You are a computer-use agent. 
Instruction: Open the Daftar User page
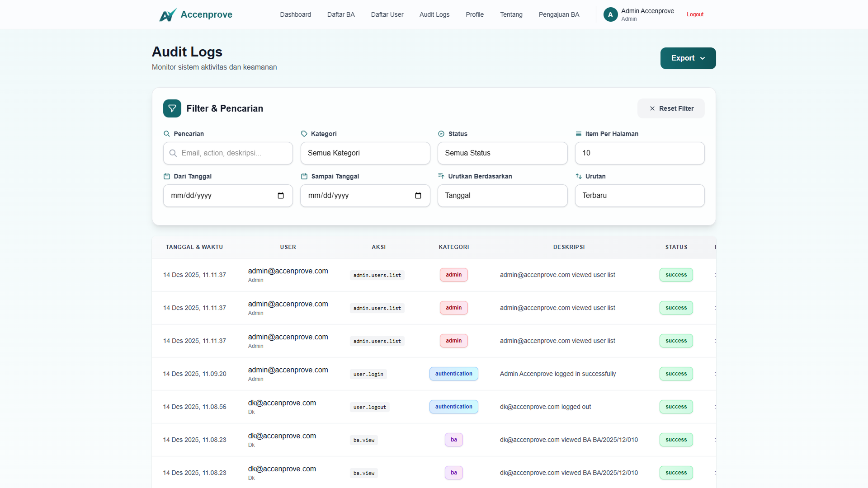coord(387,14)
